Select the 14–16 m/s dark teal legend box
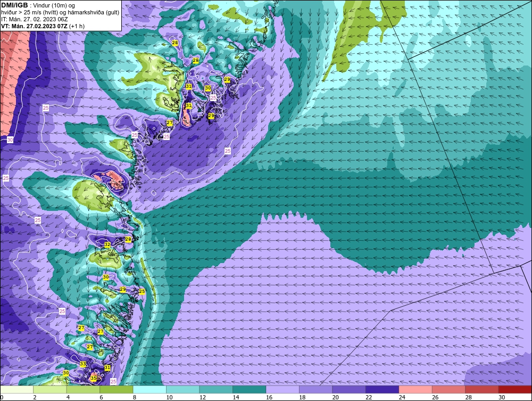 [250, 389]
